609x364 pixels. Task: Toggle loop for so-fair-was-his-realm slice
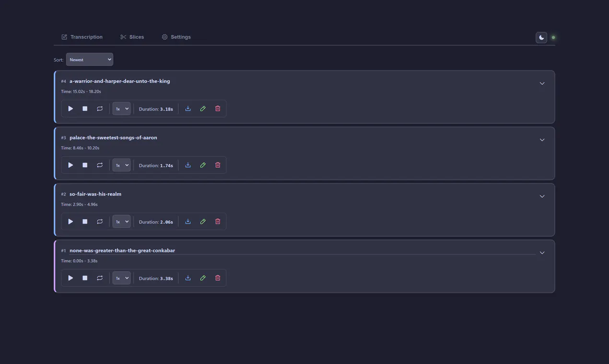[100, 222]
